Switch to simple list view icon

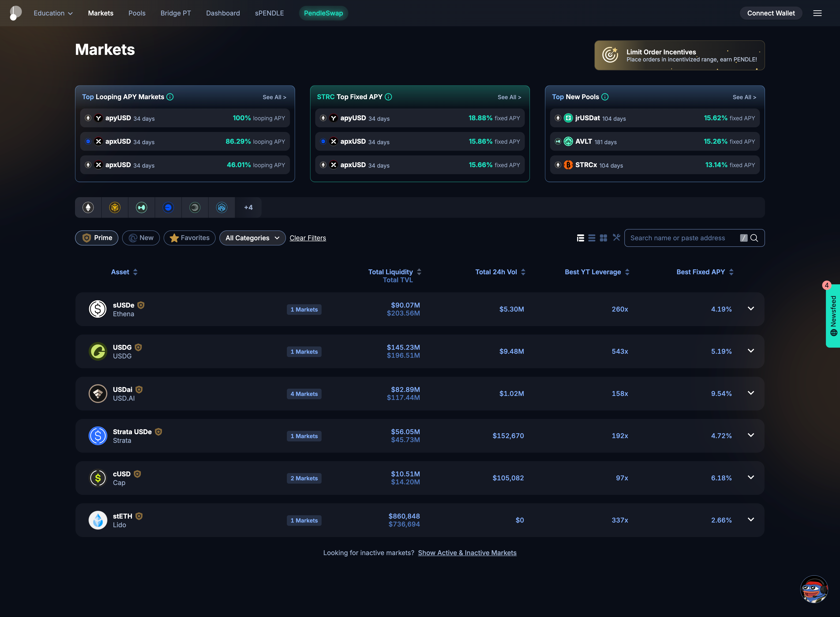click(x=592, y=238)
